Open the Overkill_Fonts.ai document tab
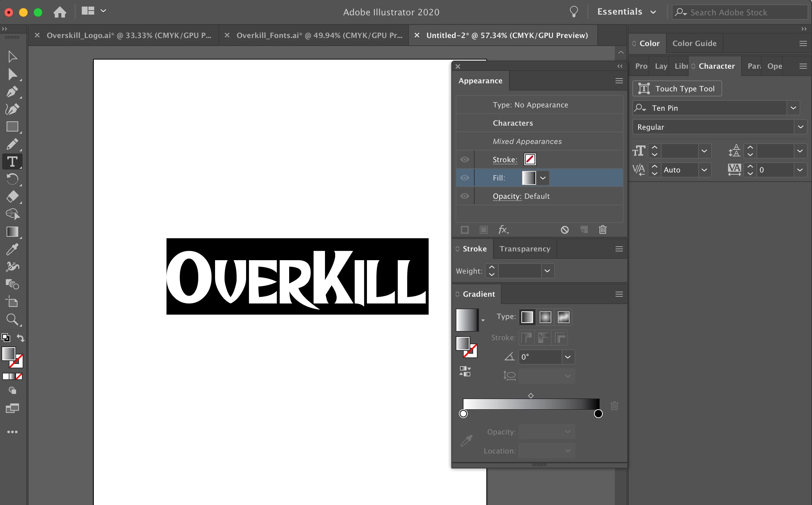This screenshot has height=505, width=812. click(x=319, y=35)
